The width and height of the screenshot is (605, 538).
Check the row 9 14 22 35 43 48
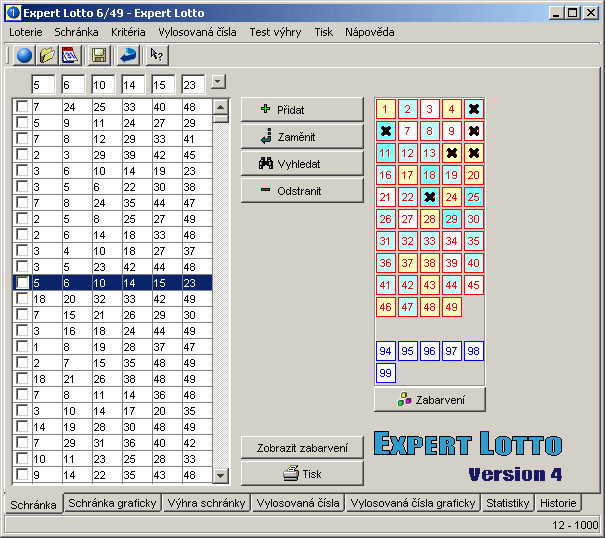tap(22, 475)
